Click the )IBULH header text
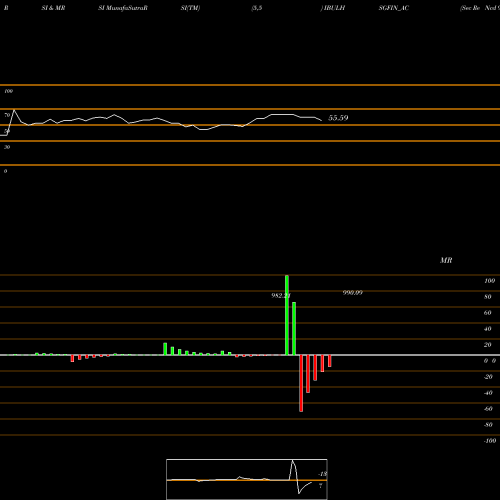The image size is (500, 500). tap(333, 8)
